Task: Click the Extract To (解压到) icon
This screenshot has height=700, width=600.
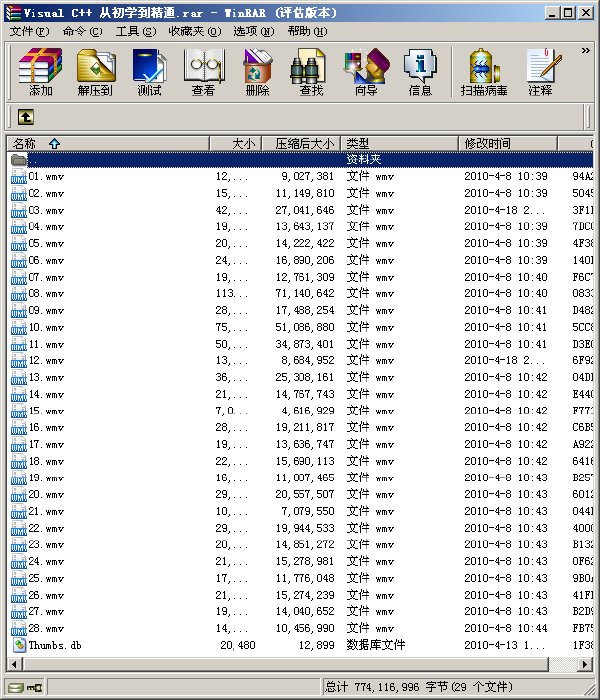Action: tap(95, 72)
